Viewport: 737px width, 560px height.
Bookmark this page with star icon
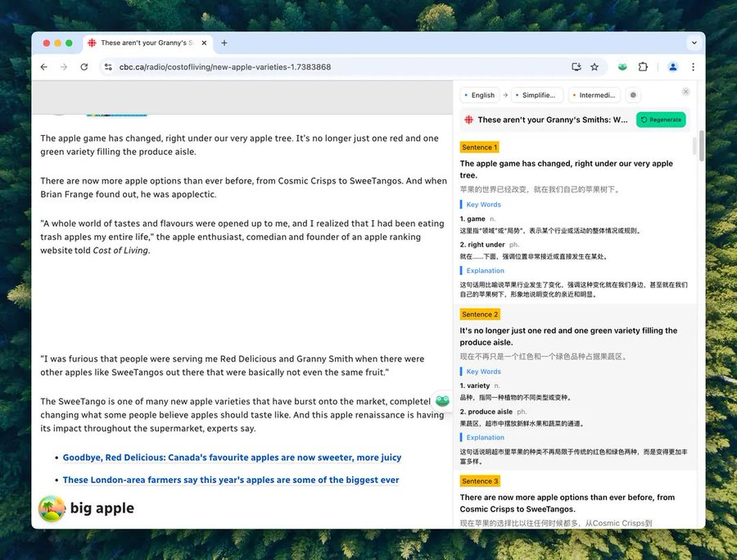[595, 67]
